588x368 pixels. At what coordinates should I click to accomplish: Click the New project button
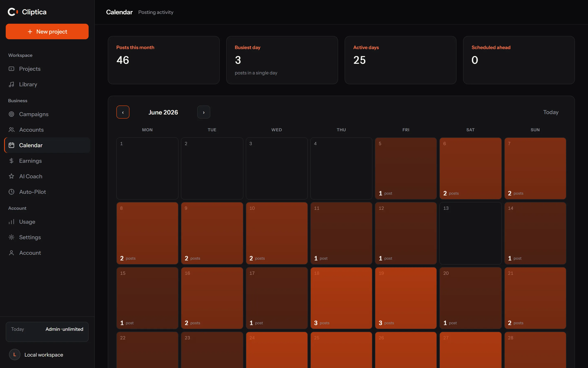47,31
